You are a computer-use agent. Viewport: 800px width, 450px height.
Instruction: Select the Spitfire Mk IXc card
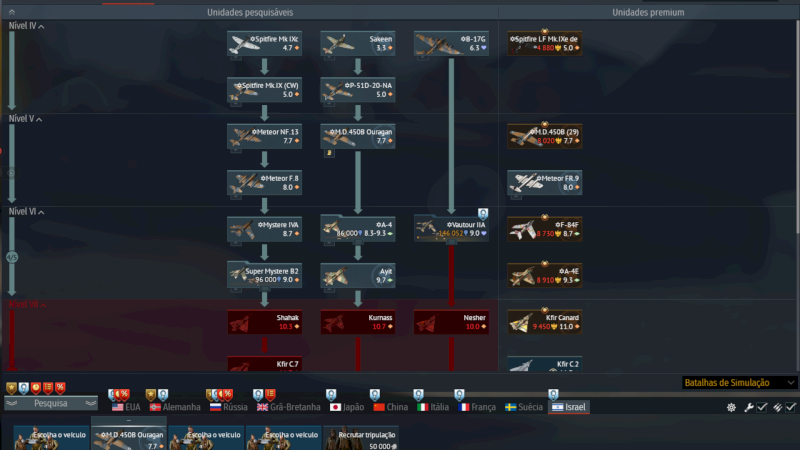(264, 43)
